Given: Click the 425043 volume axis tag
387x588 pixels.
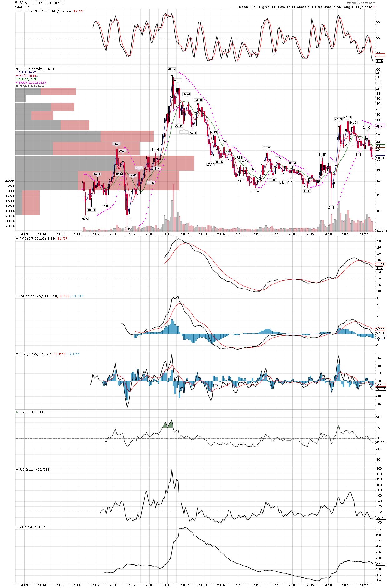Looking at the screenshot, I should click(x=381, y=230).
